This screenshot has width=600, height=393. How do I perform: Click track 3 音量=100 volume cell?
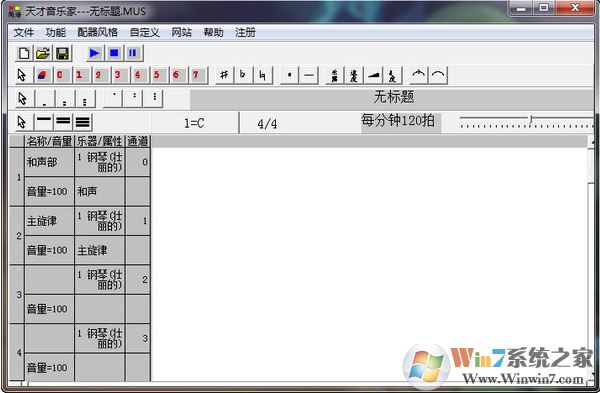[49, 308]
